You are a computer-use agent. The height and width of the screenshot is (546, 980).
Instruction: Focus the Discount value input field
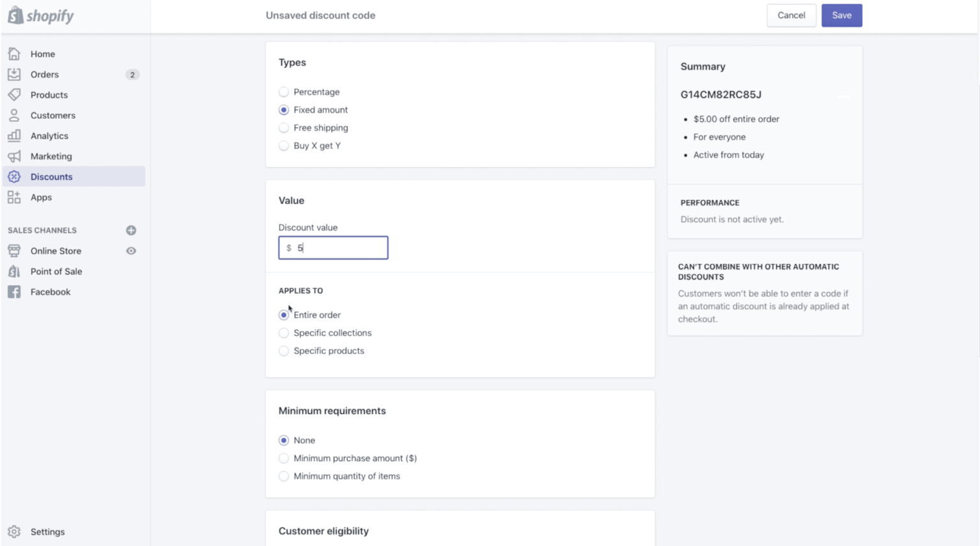(x=333, y=248)
